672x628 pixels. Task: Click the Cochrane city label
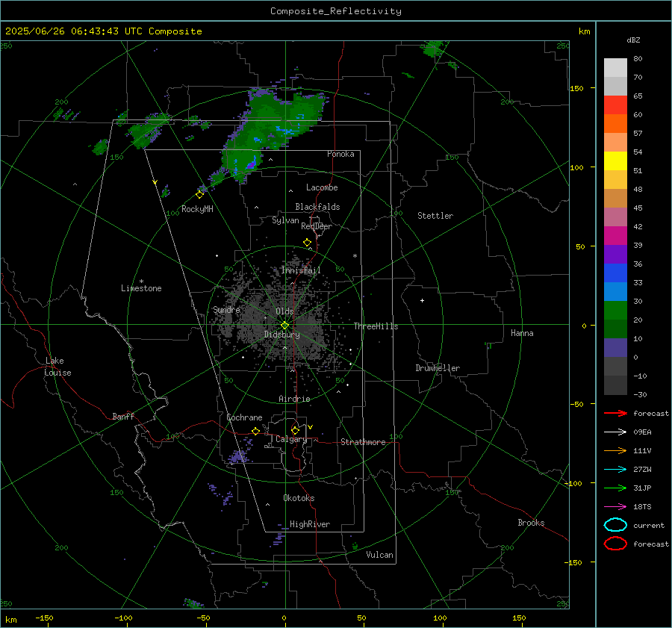tap(244, 417)
